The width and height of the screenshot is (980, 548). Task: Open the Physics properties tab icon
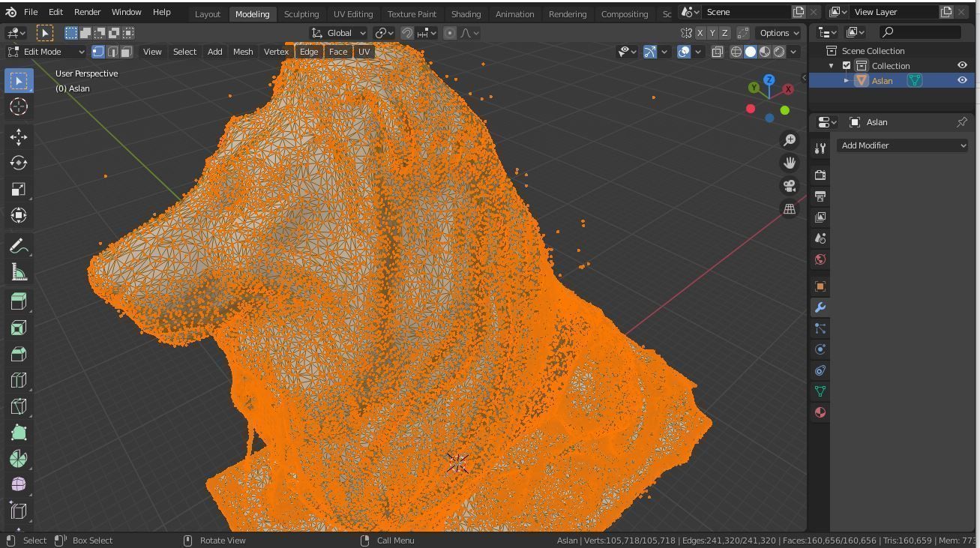[820, 349]
